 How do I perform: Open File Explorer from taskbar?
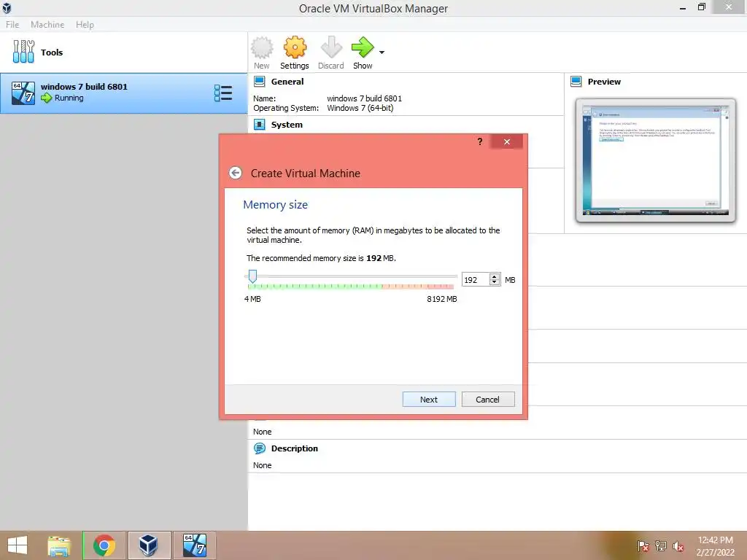pos(59,545)
